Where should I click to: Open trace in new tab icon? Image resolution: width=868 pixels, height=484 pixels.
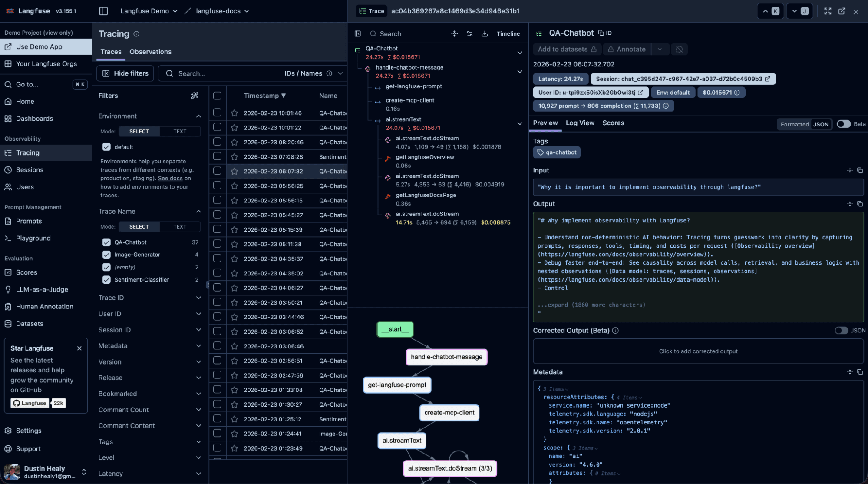[842, 11]
